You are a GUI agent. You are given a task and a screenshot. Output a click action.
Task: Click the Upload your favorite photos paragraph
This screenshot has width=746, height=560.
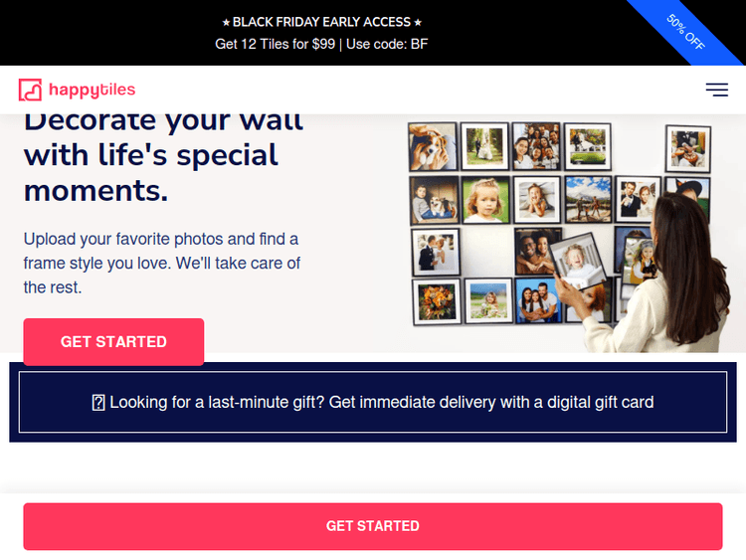(162, 264)
